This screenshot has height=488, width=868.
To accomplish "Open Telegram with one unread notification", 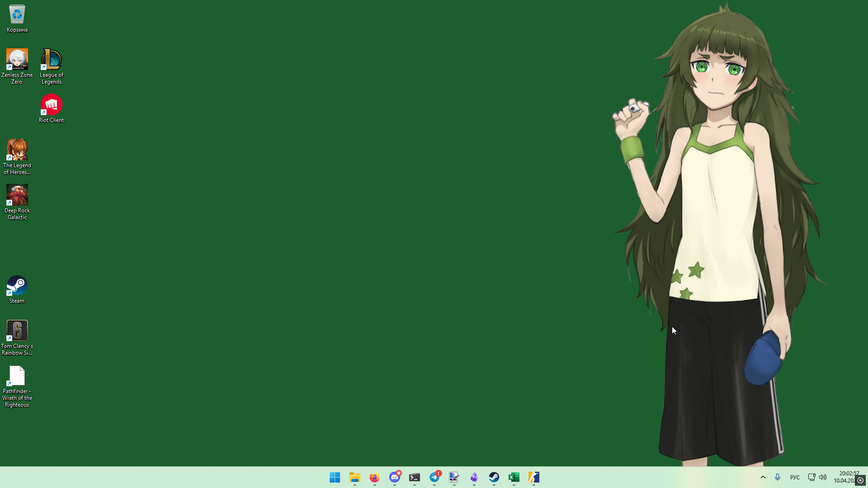I will pos(434,477).
